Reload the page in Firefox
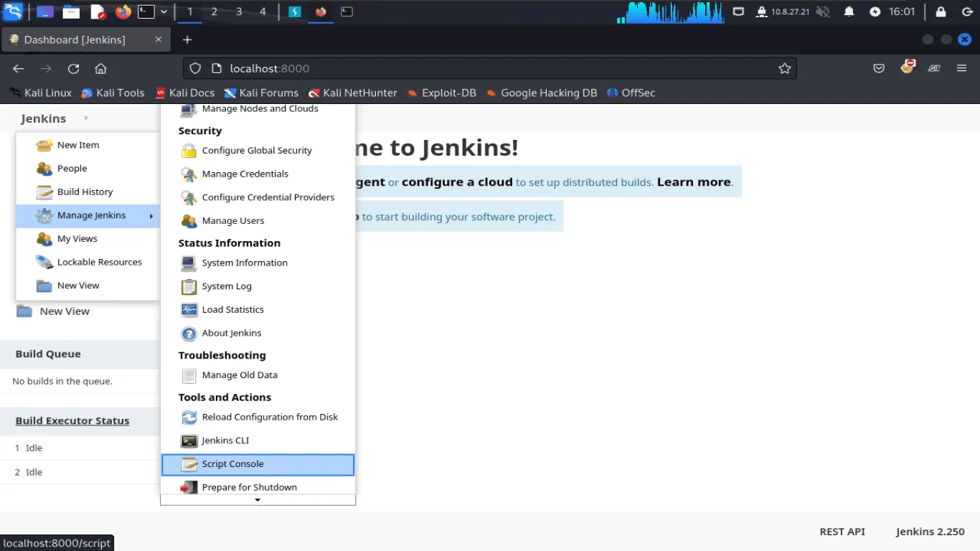Viewport: 980px width, 551px height. pyautogui.click(x=73, y=69)
